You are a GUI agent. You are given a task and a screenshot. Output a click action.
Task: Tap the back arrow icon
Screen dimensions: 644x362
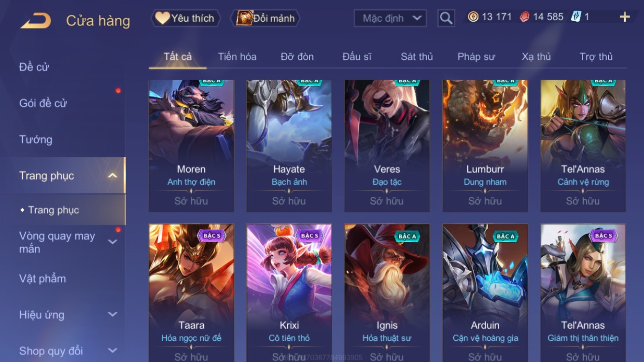click(36, 21)
